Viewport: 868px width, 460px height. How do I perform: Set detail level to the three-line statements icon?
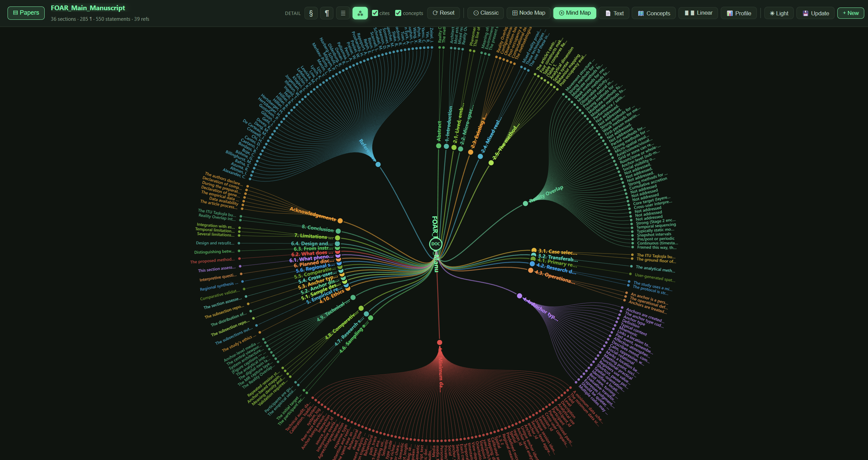click(x=343, y=13)
